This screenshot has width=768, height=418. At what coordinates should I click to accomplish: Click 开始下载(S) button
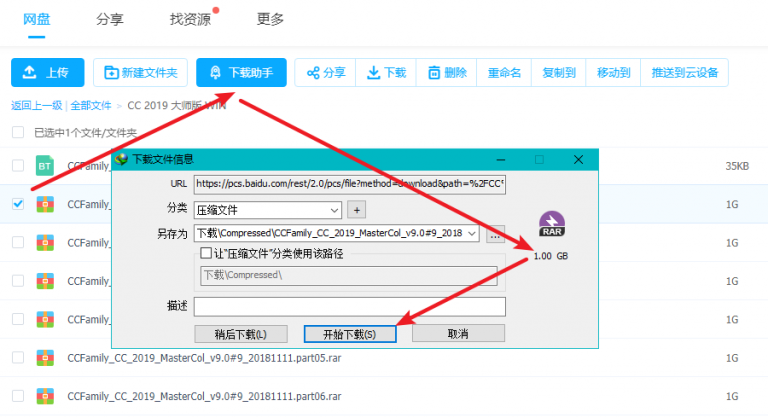350,334
